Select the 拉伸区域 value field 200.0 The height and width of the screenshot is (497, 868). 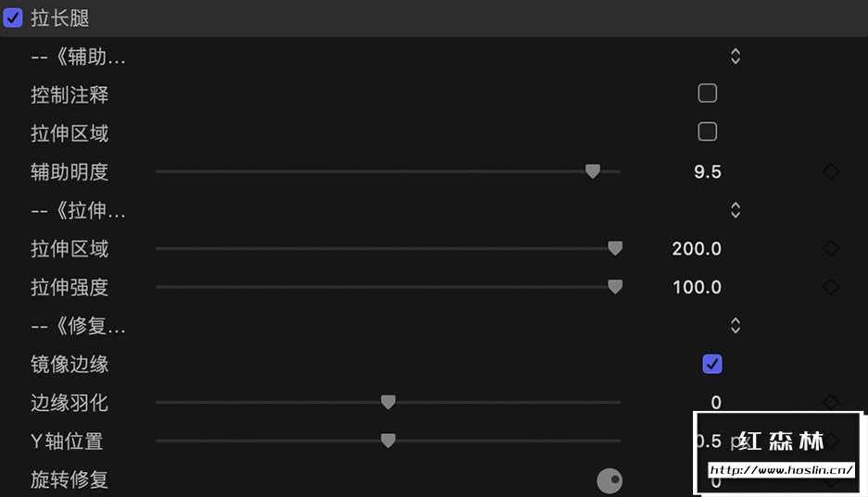coord(697,249)
